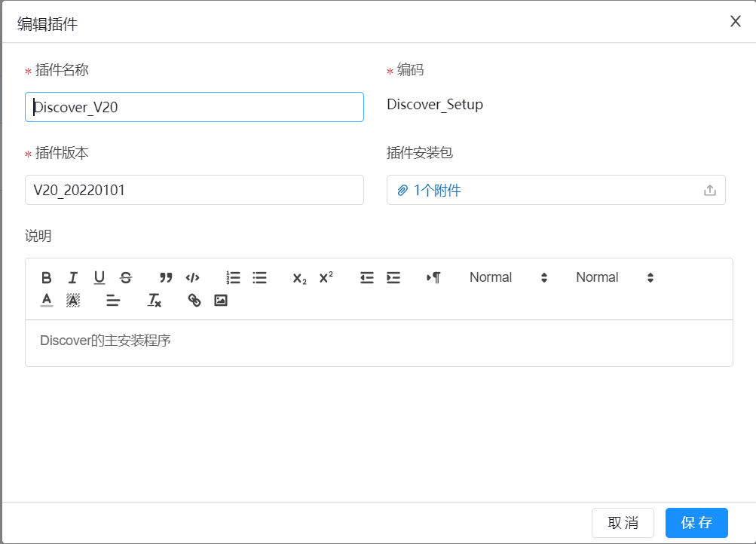Open the text color picker

[47, 300]
